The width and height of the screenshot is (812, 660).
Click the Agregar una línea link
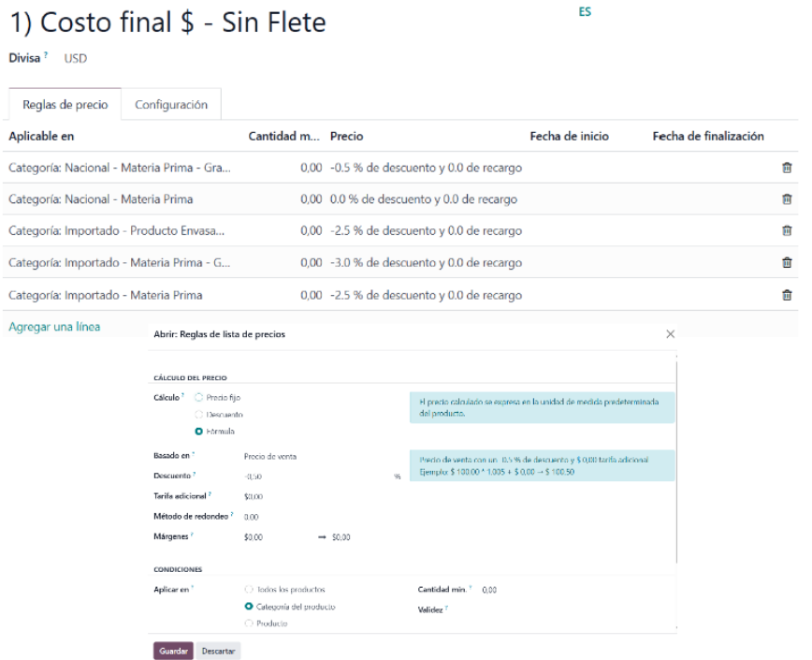(x=54, y=327)
